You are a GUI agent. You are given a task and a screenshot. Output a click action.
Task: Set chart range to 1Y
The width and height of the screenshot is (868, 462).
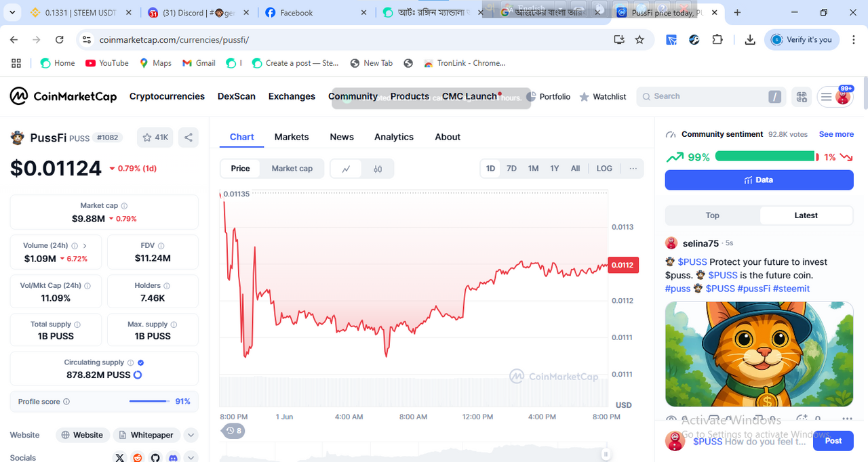[x=555, y=169]
